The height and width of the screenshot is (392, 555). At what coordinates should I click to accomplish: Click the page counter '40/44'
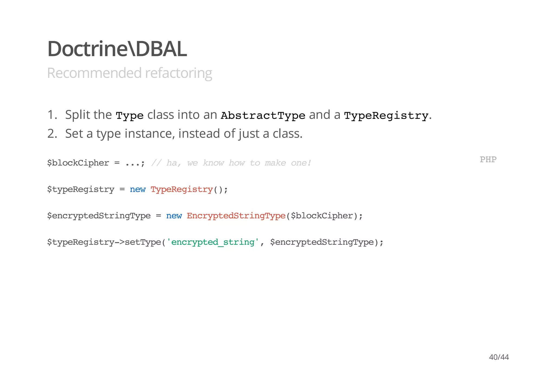pos(499,357)
